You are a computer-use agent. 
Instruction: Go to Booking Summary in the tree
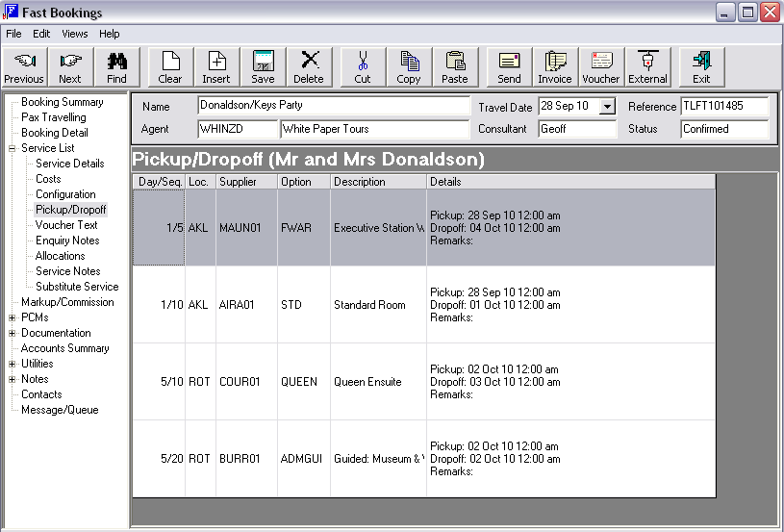pyautogui.click(x=62, y=102)
